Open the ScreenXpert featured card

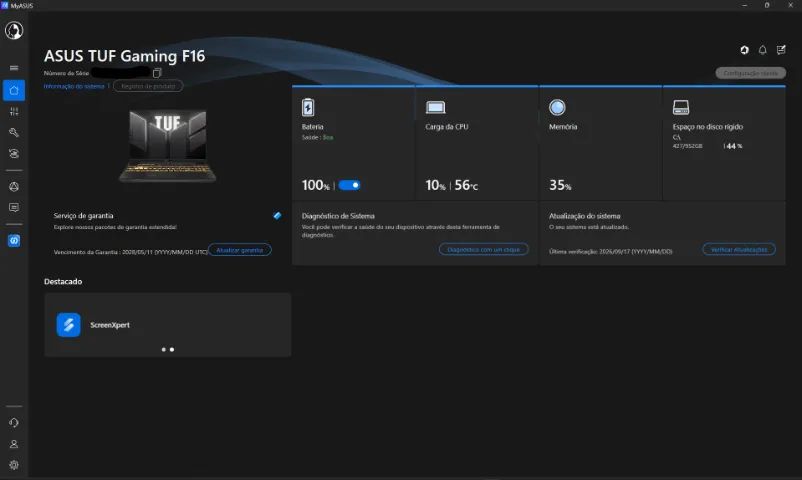(168, 325)
